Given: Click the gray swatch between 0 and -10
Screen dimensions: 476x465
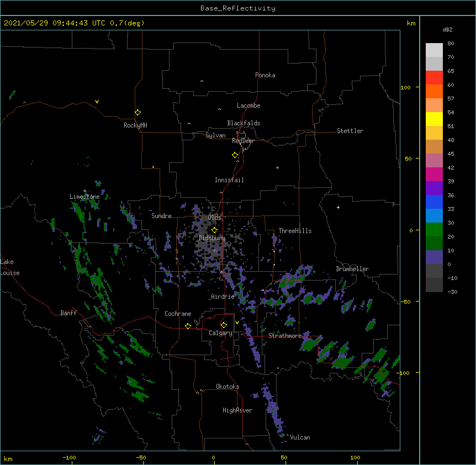Looking at the screenshot, I should [x=434, y=271].
